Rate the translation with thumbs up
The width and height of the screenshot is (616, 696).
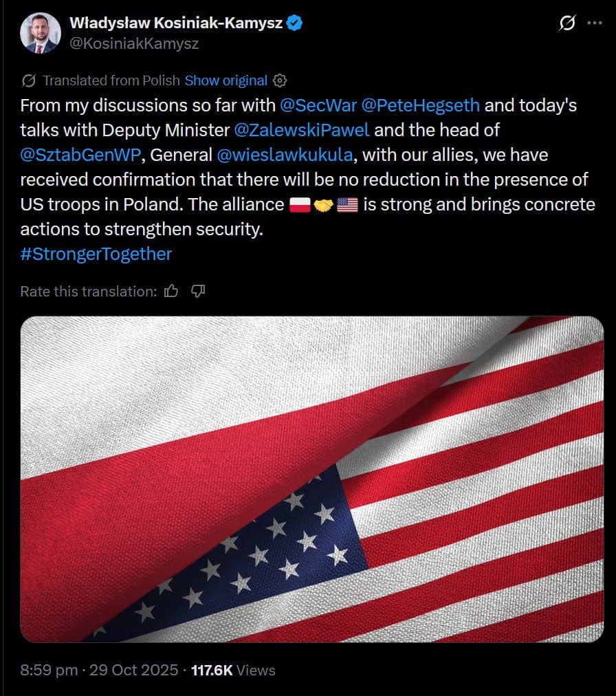click(170, 291)
